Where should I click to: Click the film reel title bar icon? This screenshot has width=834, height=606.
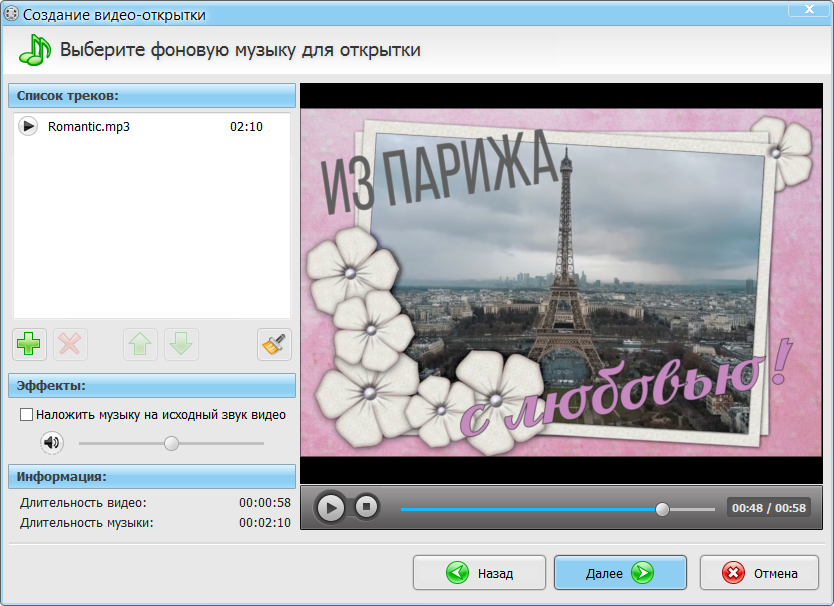11,14
